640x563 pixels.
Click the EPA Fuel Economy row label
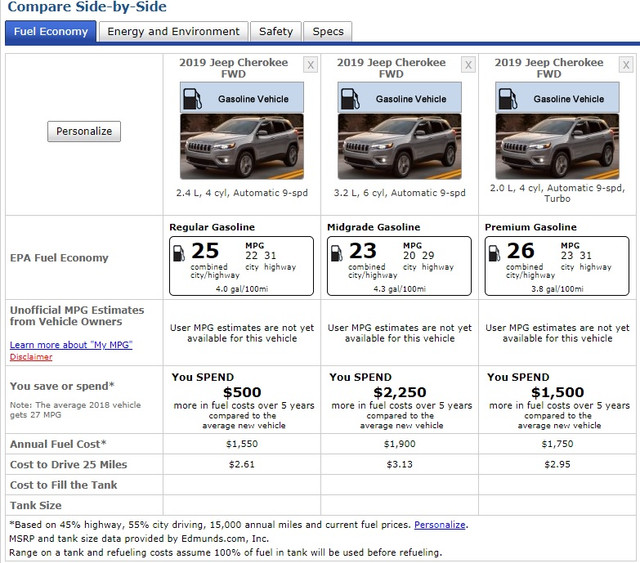59,258
